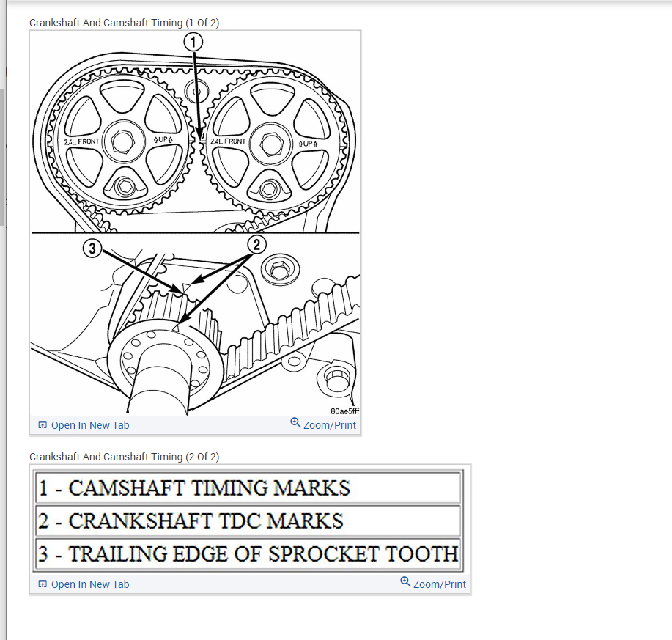This screenshot has height=640, width=672.
Task: Click the timing diagram's 'Open In New Tab' icon
Action: click(x=43, y=424)
